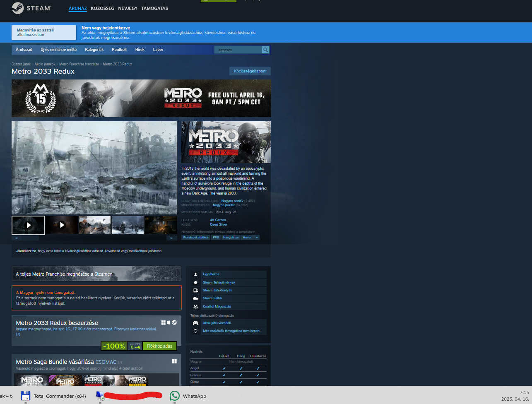Click NÉVJEGY in the top menu
Screen dimensions: 532x404
click(128, 8)
